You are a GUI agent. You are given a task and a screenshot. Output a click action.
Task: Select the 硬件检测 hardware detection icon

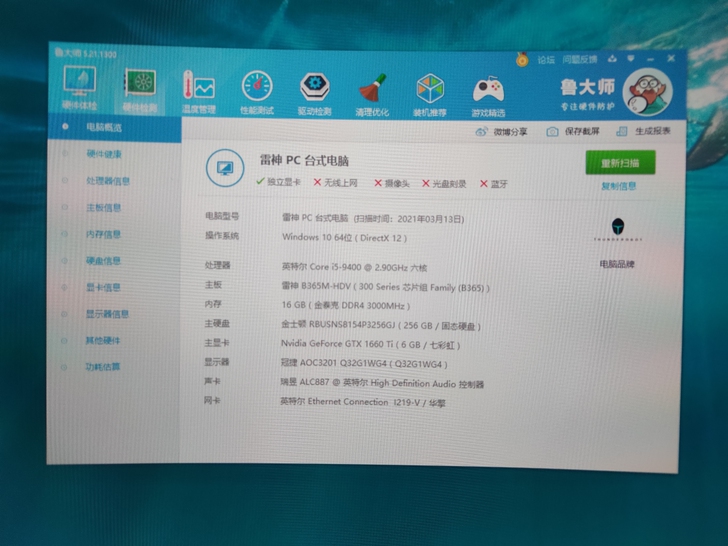(140, 90)
